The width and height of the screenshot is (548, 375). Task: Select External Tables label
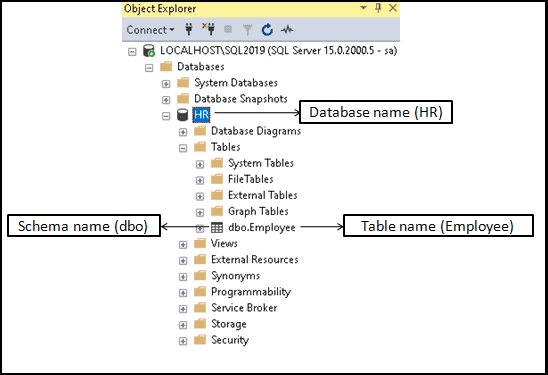coord(262,195)
